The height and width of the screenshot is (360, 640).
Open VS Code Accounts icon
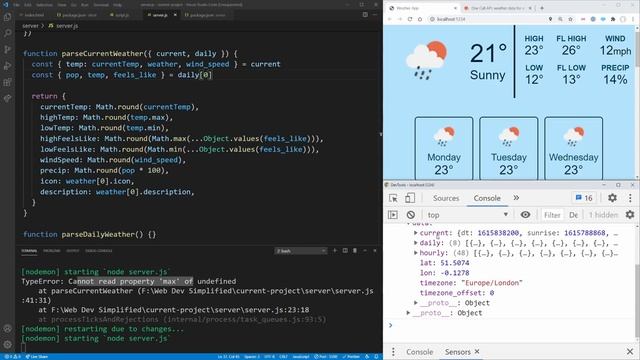pos(7,329)
